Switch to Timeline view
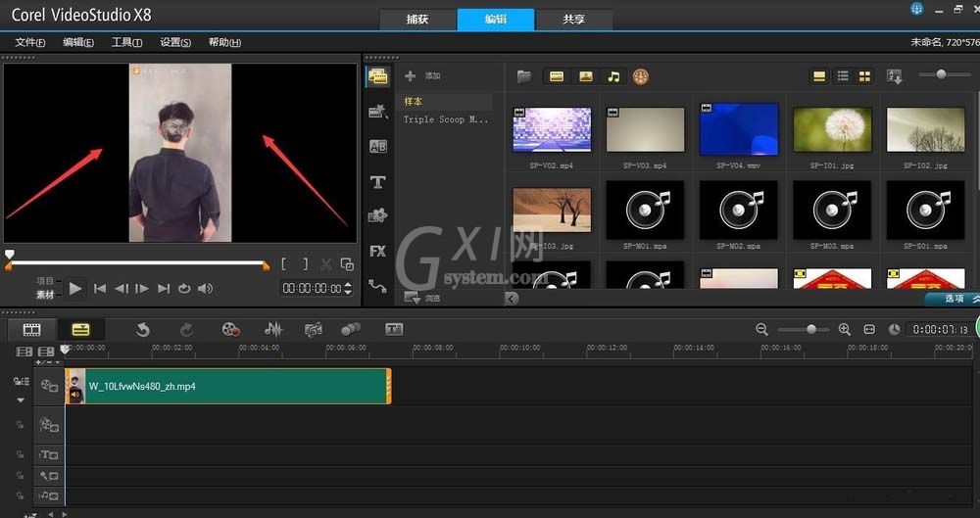 click(x=80, y=329)
